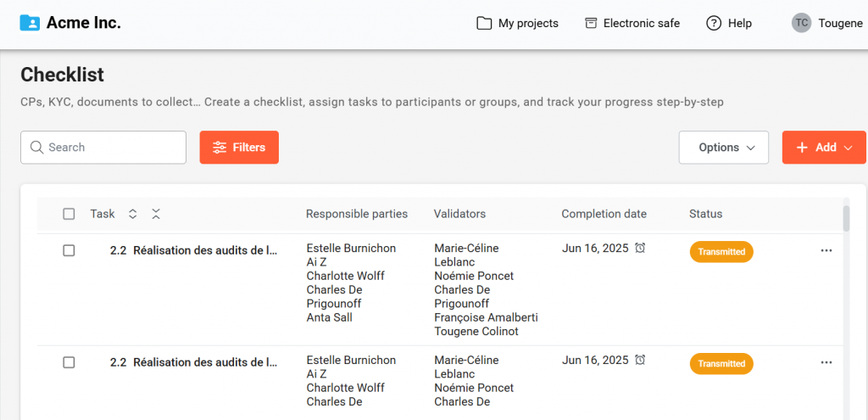Toggle the select-all checkbox in table header
The width and height of the screenshot is (868, 420).
click(69, 214)
